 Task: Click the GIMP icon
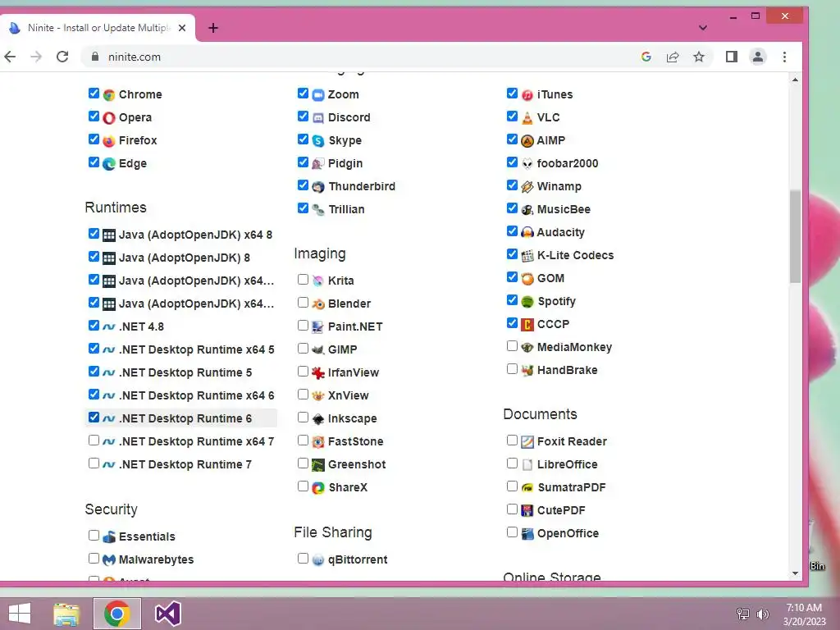[x=318, y=349]
